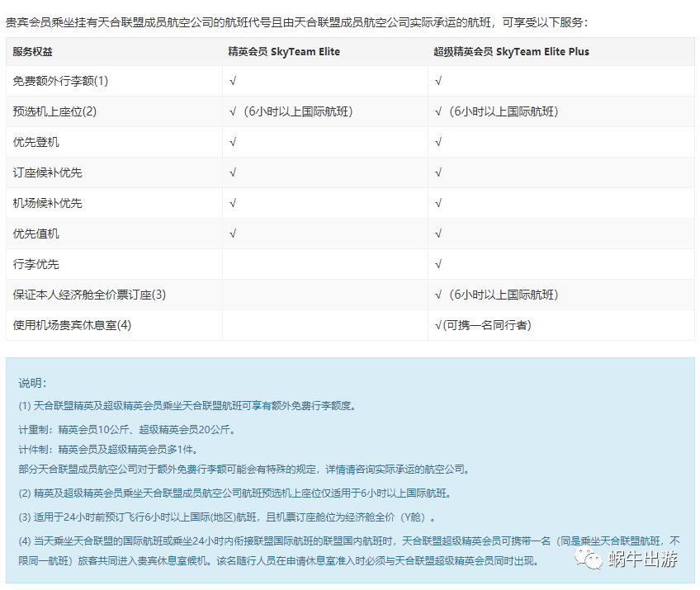Click the Elite checkmark for 订座候补优先

[x=233, y=172]
